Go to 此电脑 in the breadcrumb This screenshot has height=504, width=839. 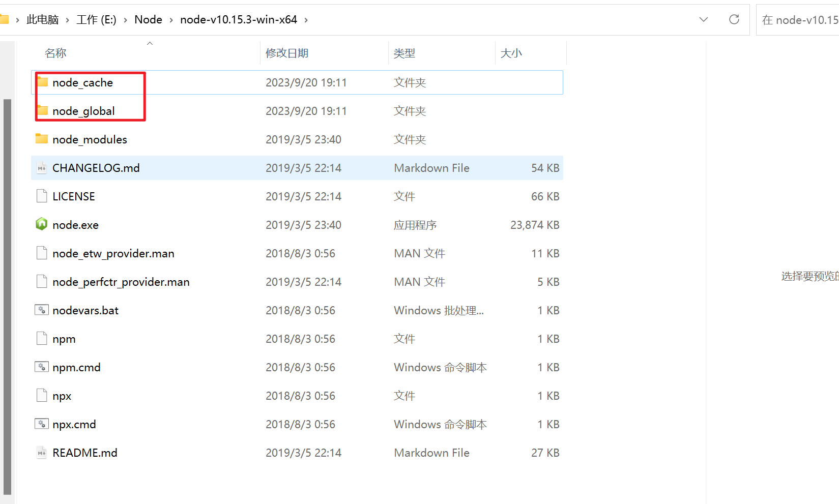pyautogui.click(x=43, y=20)
